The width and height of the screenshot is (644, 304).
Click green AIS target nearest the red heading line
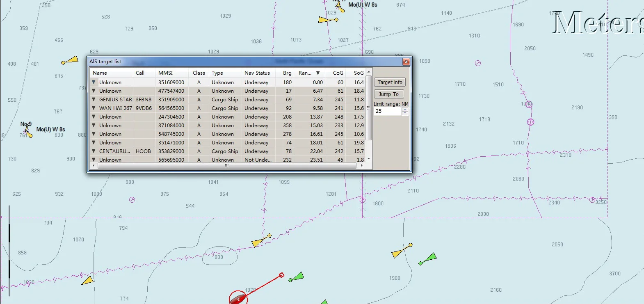click(296, 277)
